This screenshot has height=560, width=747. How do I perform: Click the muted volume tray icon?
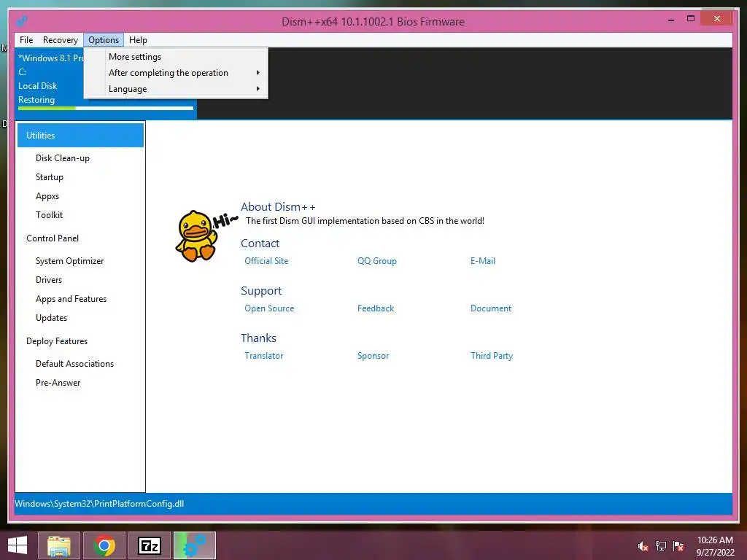coord(643,546)
